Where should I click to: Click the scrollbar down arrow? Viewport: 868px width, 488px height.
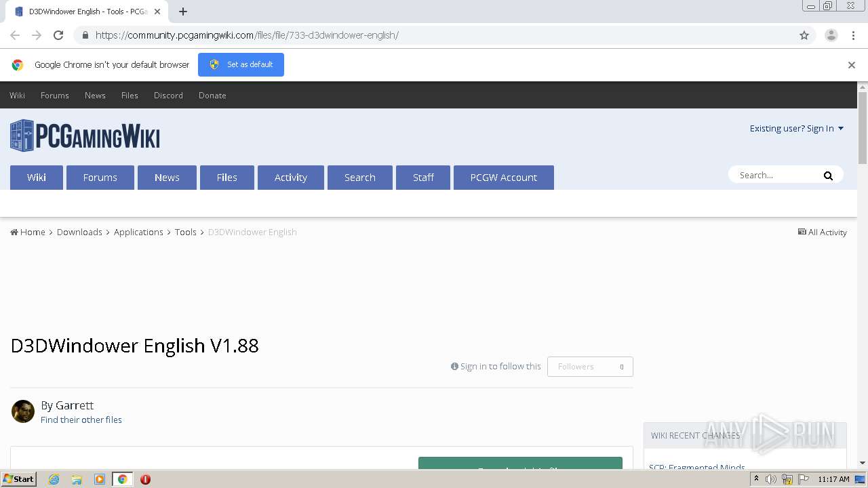(863, 464)
